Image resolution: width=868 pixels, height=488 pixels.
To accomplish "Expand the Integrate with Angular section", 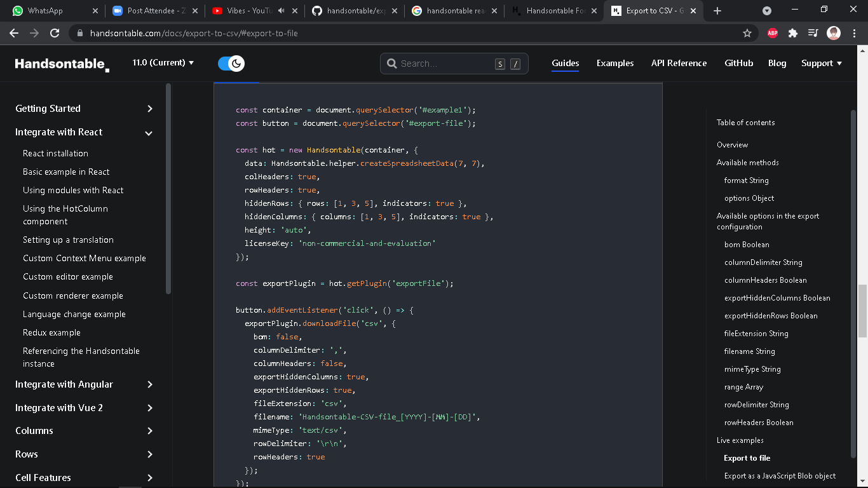I will point(85,384).
